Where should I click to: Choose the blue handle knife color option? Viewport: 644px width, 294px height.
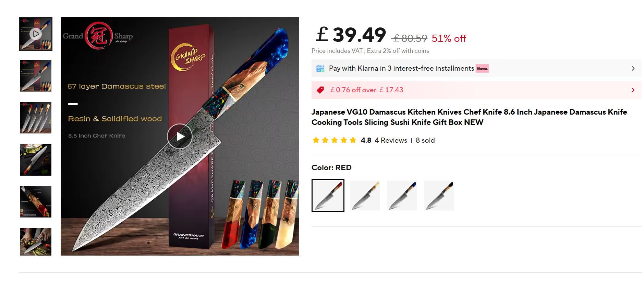coord(402,196)
